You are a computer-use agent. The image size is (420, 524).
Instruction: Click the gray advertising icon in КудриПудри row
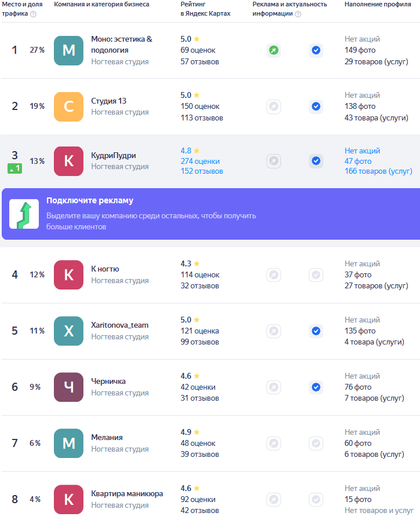click(273, 161)
